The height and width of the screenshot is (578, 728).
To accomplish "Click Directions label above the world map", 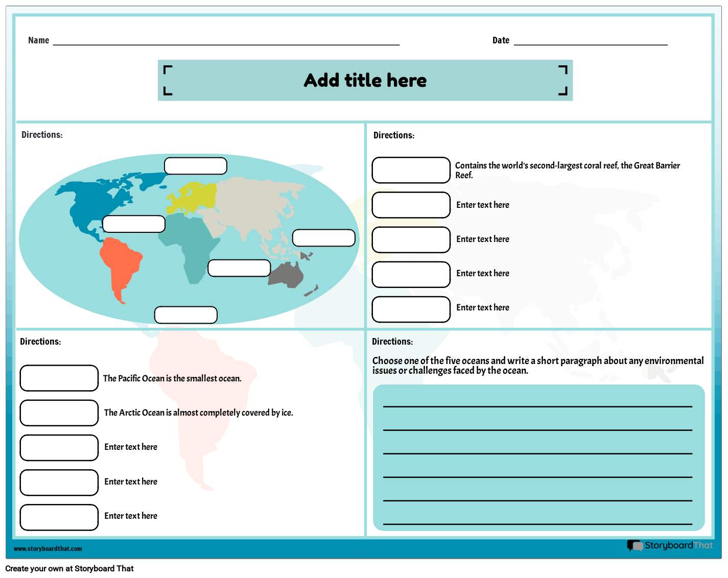I will (42, 135).
